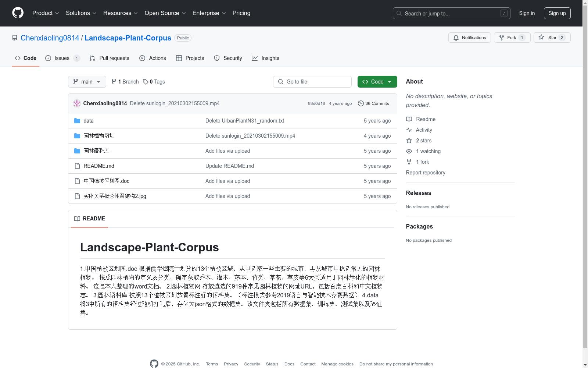
Task: Expand the Enterprise menu
Action: coord(209,13)
